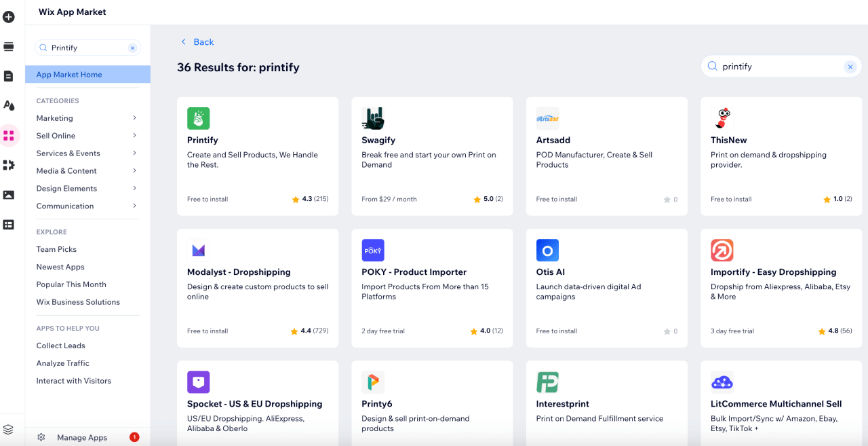Click the Artsadd app logo
This screenshot has width=868, height=446.
547,118
